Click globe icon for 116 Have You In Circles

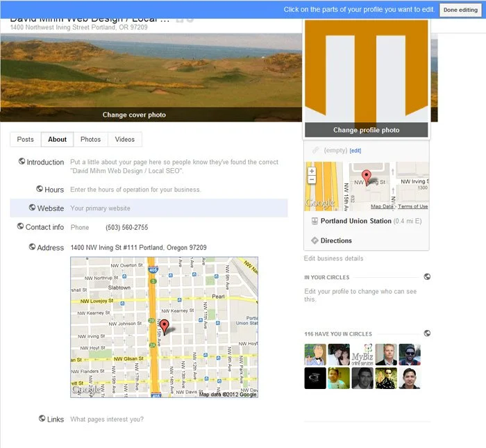click(x=427, y=333)
